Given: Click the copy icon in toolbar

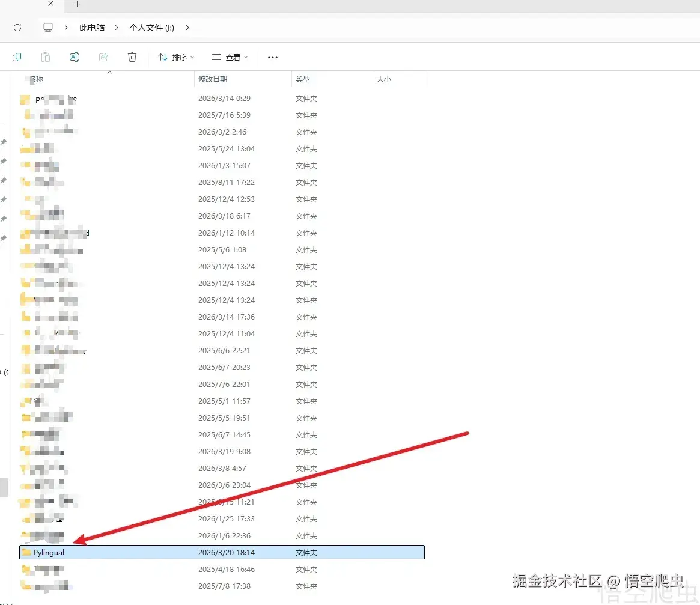Looking at the screenshot, I should click(x=17, y=57).
